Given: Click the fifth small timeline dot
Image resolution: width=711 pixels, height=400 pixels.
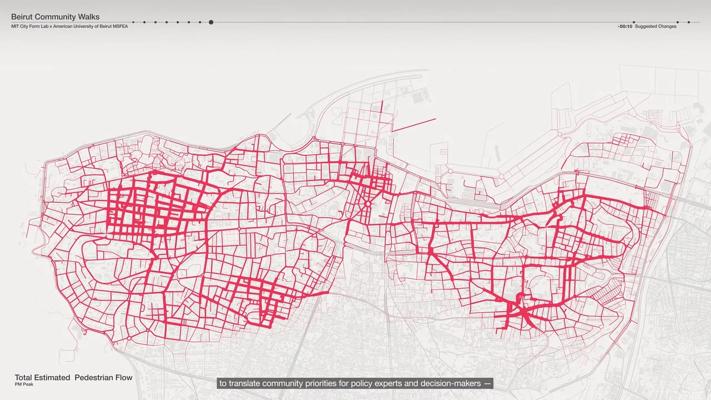Looking at the screenshot, I should pyautogui.click(x=177, y=22).
